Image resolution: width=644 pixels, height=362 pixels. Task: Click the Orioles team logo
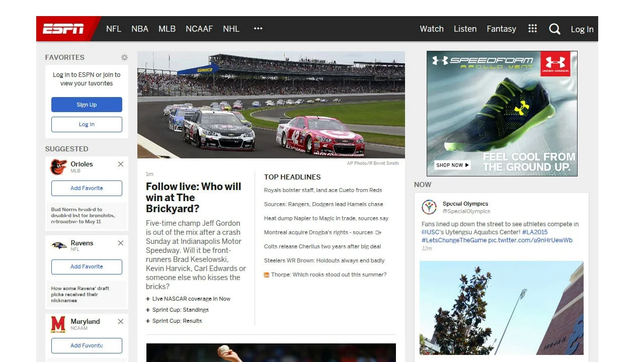(x=58, y=167)
